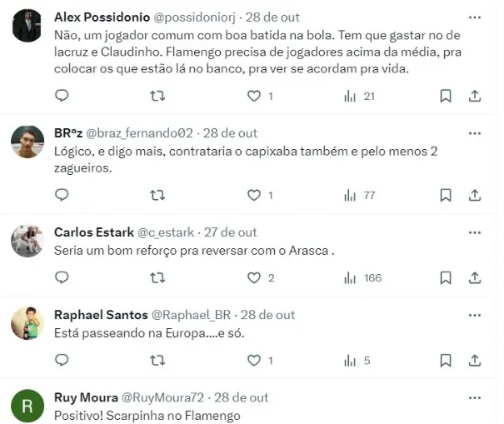This screenshot has width=504, height=424.
Task: Open more options on Carlos Estark's tweet
Action: (x=474, y=232)
